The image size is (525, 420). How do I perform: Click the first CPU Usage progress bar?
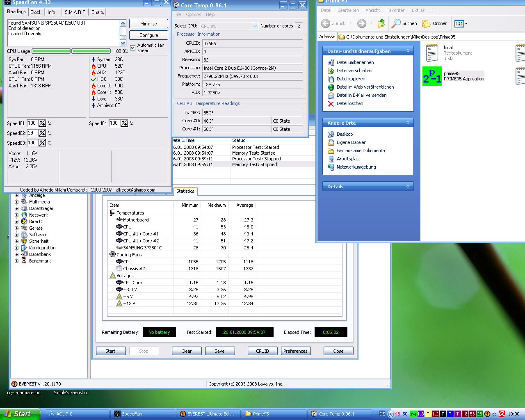pyautogui.click(x=51, y=51)
